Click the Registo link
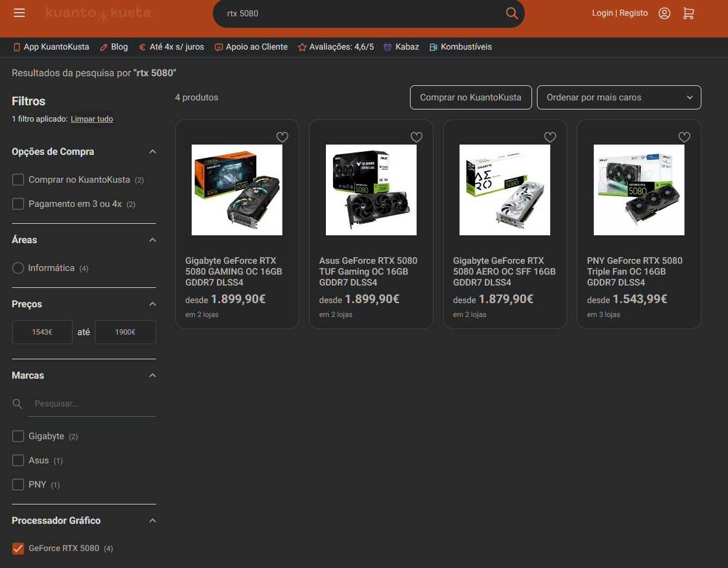The image size is (728, 568). (634, 13)
